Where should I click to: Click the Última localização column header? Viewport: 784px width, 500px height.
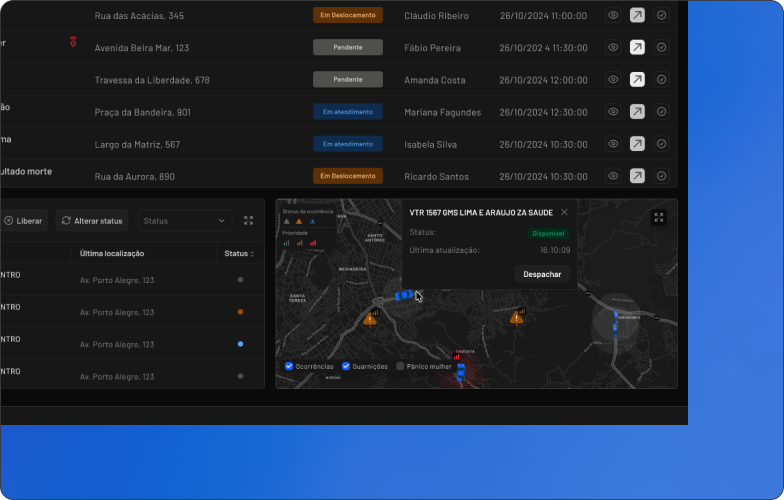[112, 254]
